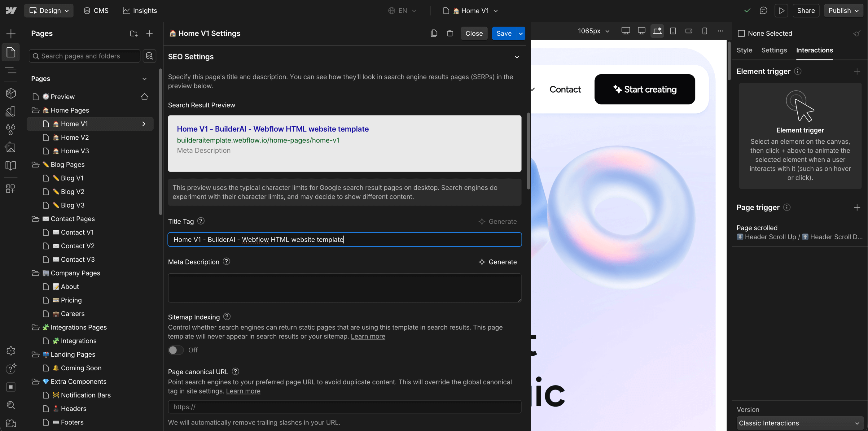Image resolution: width=868 pixels, height=431 pixels.
Task: Open the Assets image icon
Action: coord(11,147)
